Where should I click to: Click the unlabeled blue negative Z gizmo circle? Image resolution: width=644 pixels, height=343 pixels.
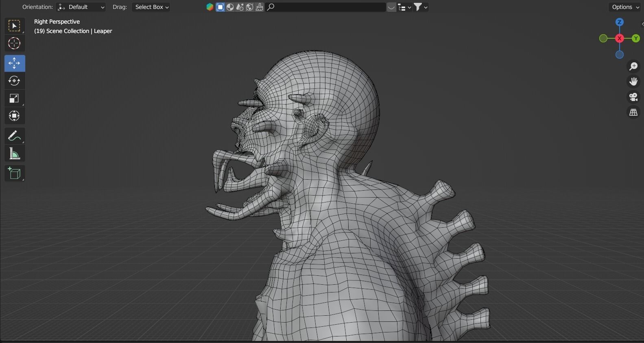click(620, 55)
